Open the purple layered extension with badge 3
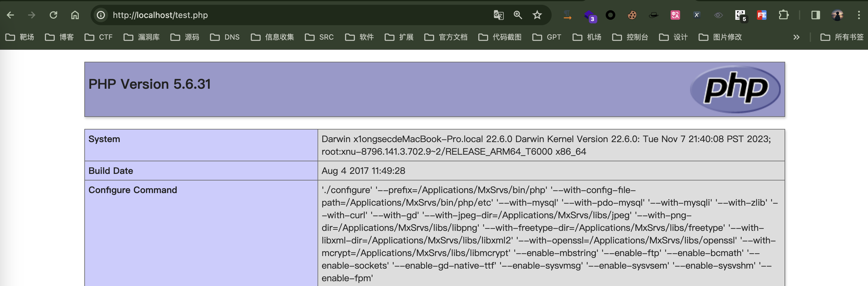Image resolution: width=868 pixels, height=286 pixels. pyautogui.click(x=590, y=16)
